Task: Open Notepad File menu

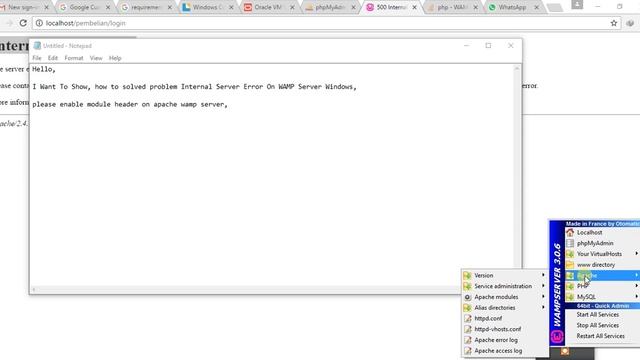Action: pos(37,58)
